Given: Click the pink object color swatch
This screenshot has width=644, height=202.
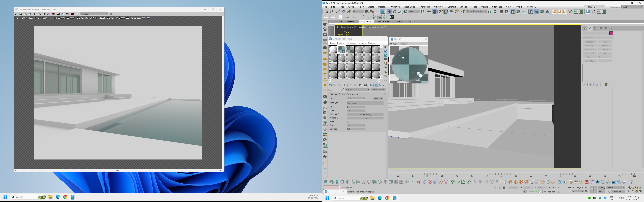Looking at the screenshot, I should click(x=611, y=33).
